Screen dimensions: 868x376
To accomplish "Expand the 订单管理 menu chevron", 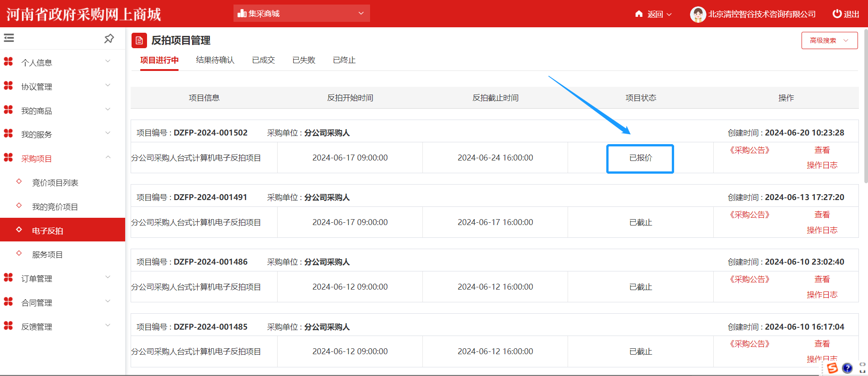I will coord(108,277).
